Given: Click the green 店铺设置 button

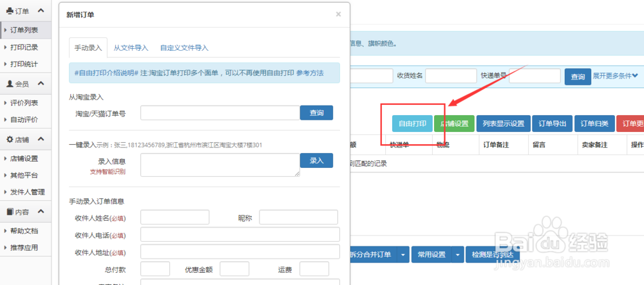Looking at the screenshot, I should coord(454,124).
